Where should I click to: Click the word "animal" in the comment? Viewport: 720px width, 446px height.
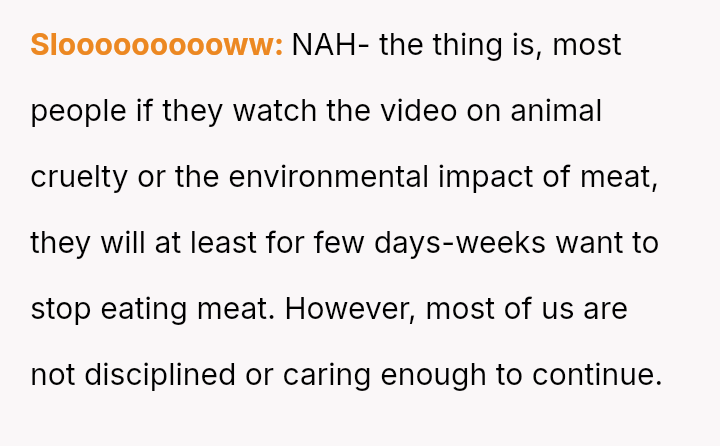click(x=556, y=111)
